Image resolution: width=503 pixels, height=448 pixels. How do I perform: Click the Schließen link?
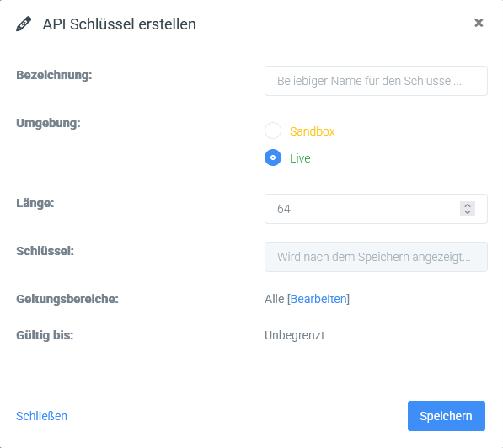[x=41, y=416]
